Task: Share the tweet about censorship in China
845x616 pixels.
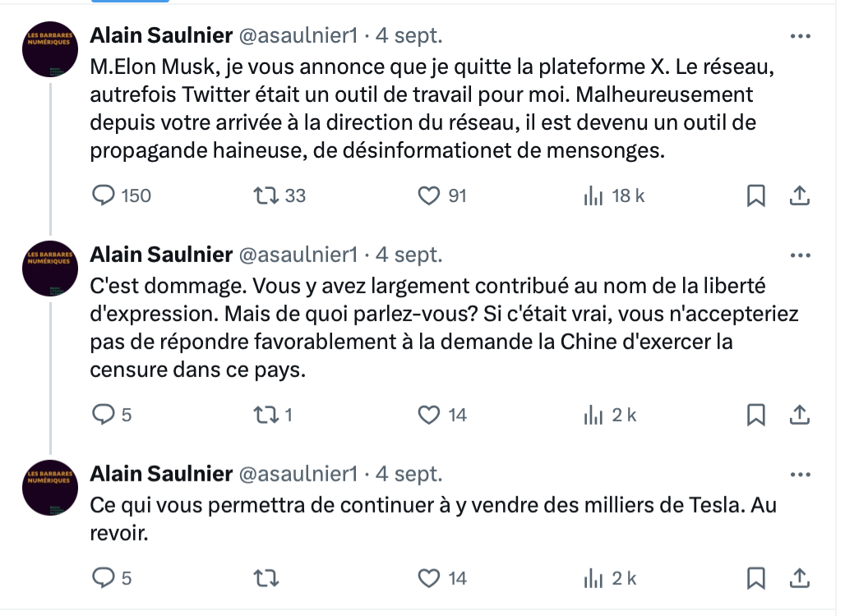Action: click(x=800, y=415)
